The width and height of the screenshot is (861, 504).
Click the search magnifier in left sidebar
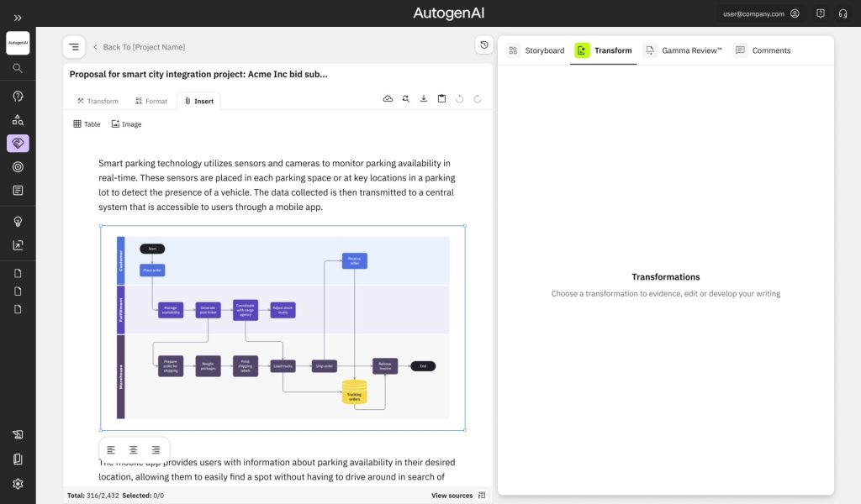pyautogui.click(x=18, y=68)
